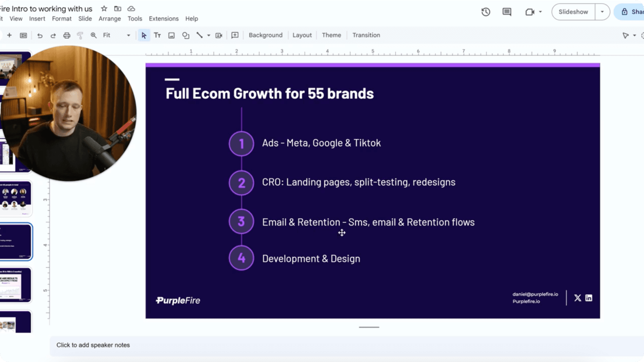Open Slideshow options dropdown arrow
The image size is (644, 362).
tap(602, 12)
